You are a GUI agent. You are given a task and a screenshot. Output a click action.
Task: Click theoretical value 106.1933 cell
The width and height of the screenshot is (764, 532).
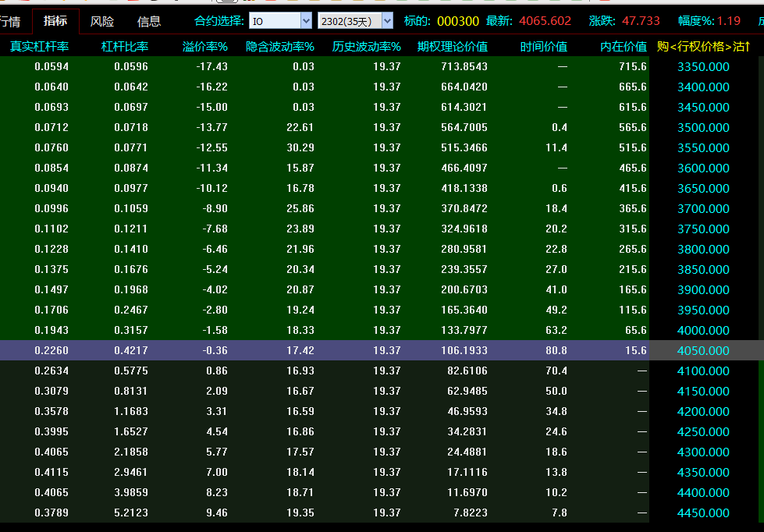[x=464, y=351]
